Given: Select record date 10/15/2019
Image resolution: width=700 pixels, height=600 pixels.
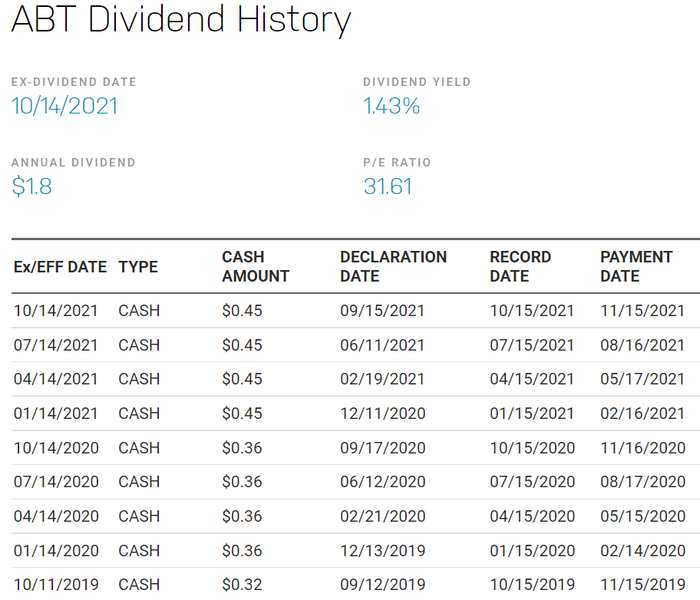Looking at the screenshot, I should point(533,585).
